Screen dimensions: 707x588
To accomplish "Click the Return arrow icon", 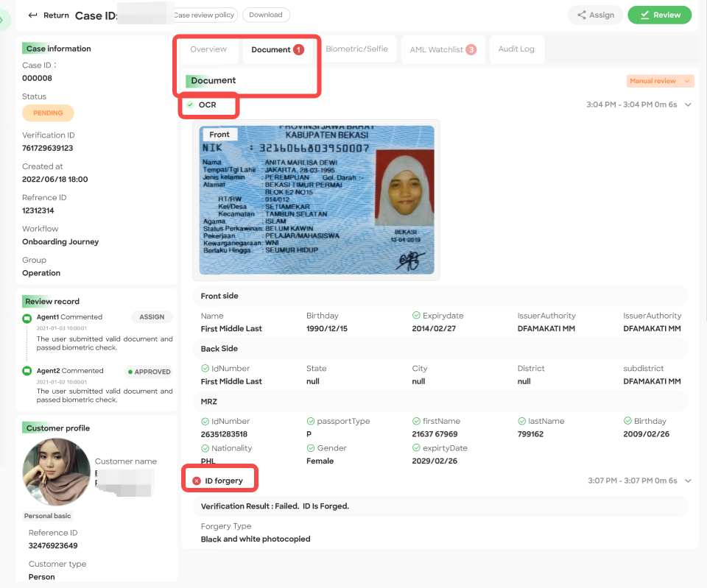I will pyautogui.click(x=32, y=15).
